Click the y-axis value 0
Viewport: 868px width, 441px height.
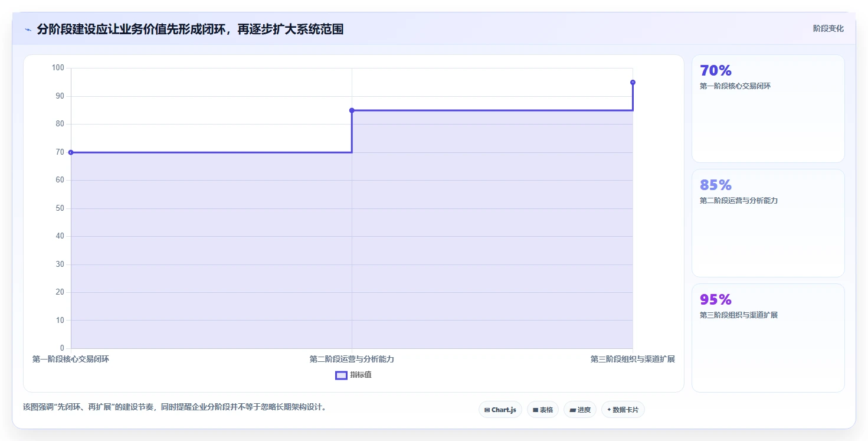pos(62,348)
